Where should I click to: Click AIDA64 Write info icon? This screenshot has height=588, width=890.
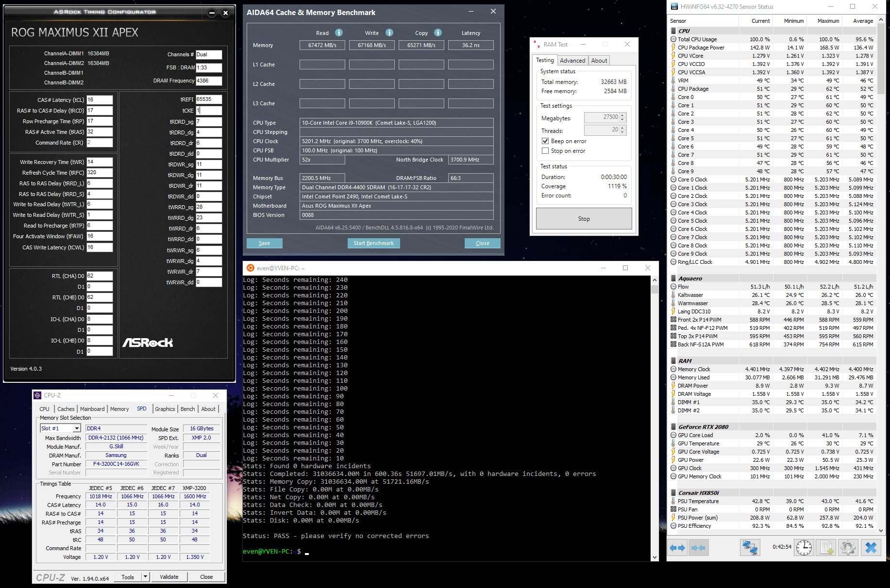[389, 33]
